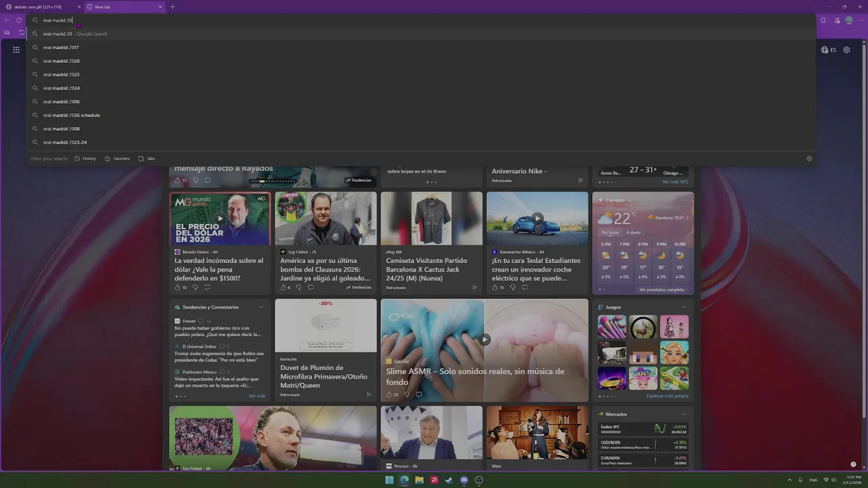Click 'Ver más NFL' link
868x488 pixels.
pyautogui.click(x=675, y=182)
